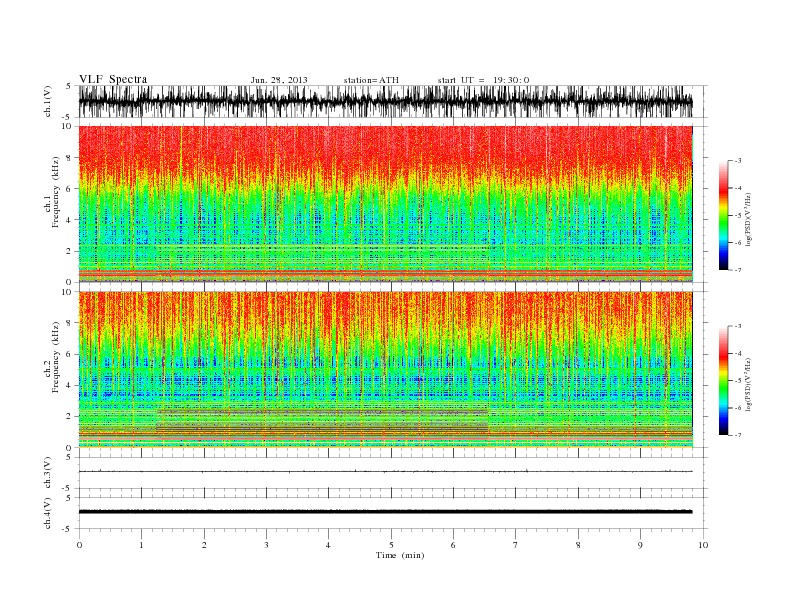Click the "6" kHz tick on ch.1 spectrogram

coord(70,189)
